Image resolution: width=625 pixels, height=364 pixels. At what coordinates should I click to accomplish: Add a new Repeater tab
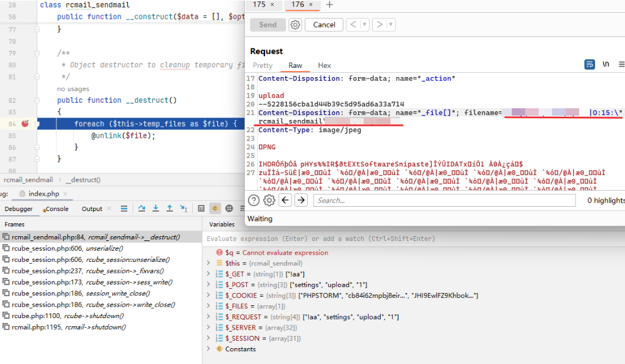click(329, 5)
